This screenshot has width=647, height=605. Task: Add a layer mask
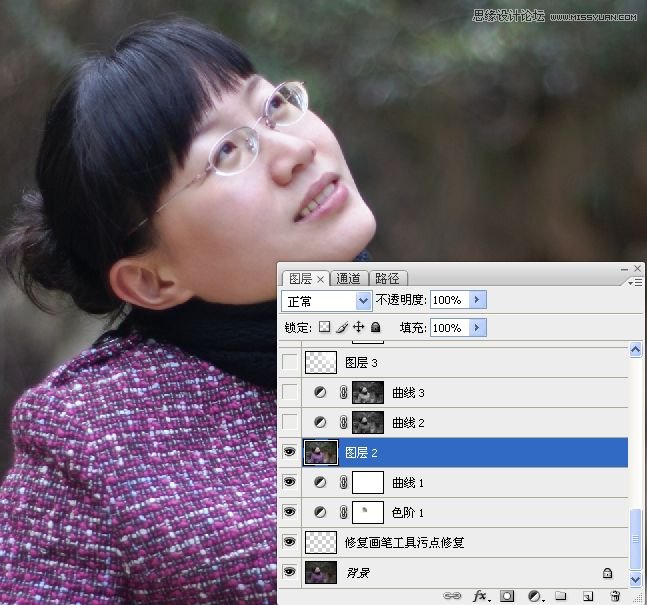pyautogui.click(x=507, y=596)
